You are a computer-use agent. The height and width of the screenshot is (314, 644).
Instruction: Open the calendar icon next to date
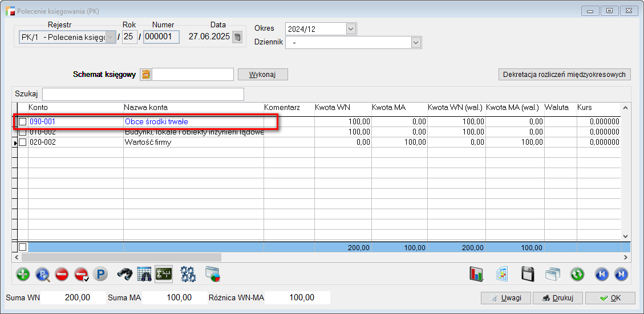(237, 37)
